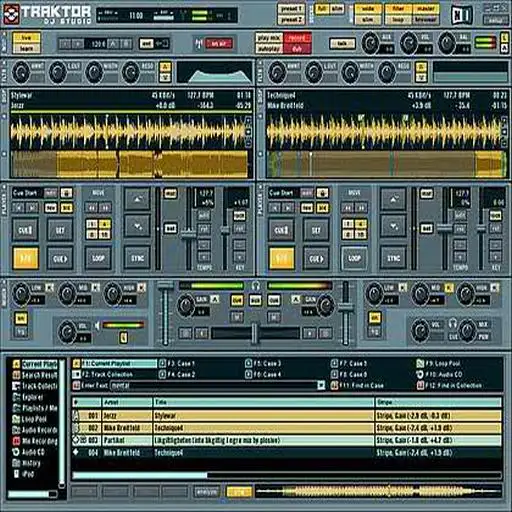Click the analyze button below track list
This screenshot has width=512, height=512.
pos(207,492)
